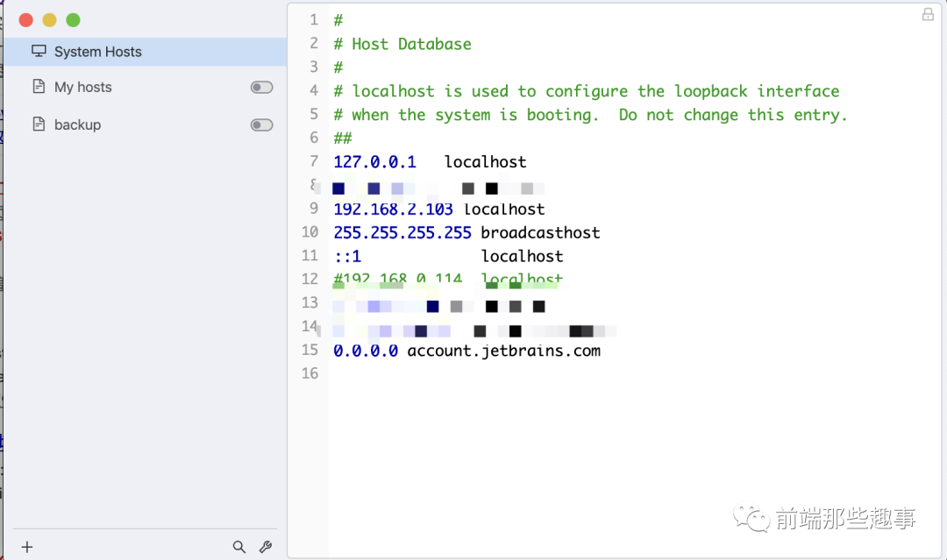Image resolution: width=947 pixels, height=560 pixels.
Task: Click the read-only lock icon in editor
Action: pos(928,15)
